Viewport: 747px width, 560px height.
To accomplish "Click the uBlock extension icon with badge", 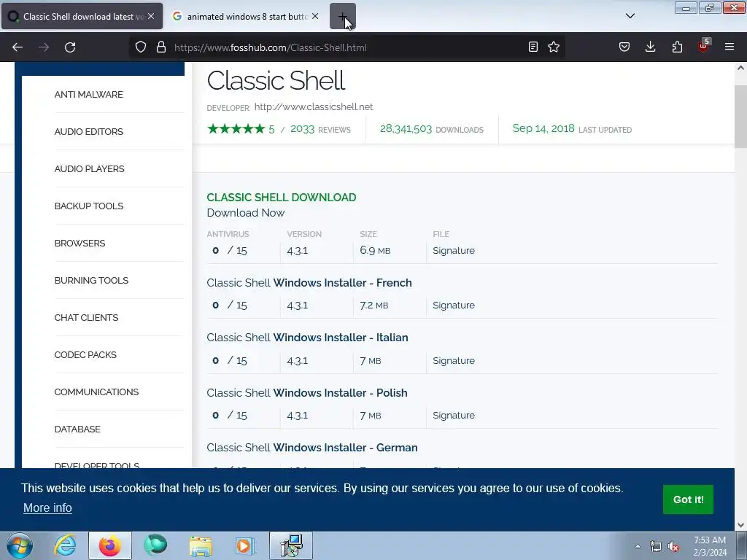I will click(x=704, y=46).
